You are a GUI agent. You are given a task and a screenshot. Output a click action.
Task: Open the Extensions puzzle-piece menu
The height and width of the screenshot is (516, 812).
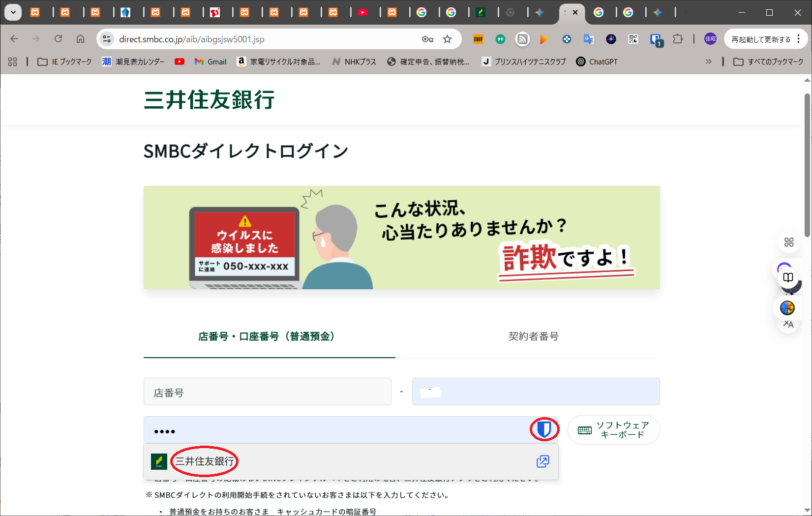678,39
